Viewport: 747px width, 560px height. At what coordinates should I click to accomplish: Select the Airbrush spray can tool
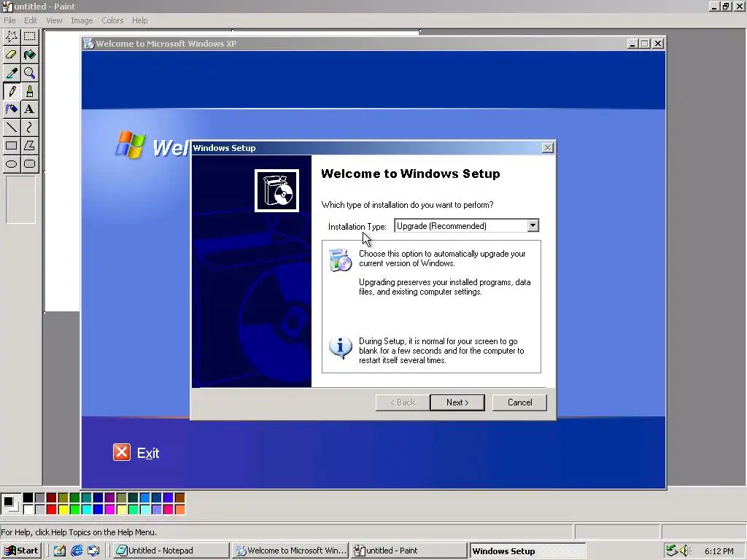click(x=12, y=109)
